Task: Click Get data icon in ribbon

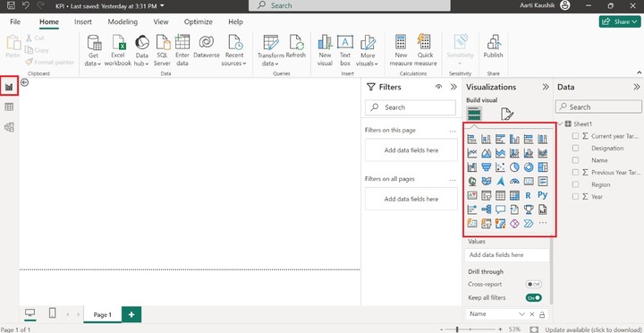Action: 94,43
